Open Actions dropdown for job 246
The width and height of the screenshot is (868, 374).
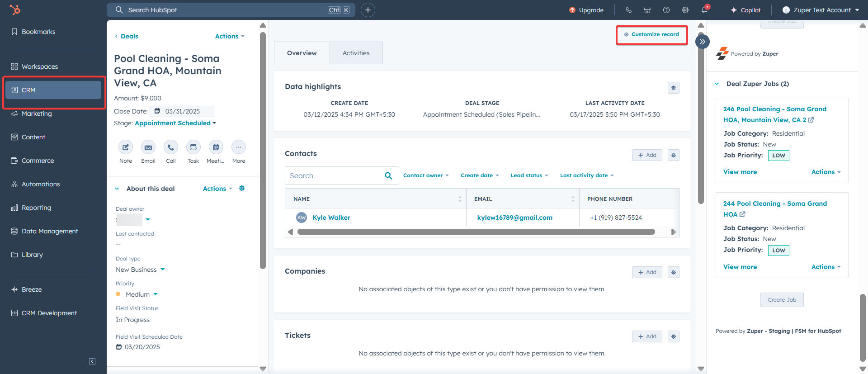point(826,172)
